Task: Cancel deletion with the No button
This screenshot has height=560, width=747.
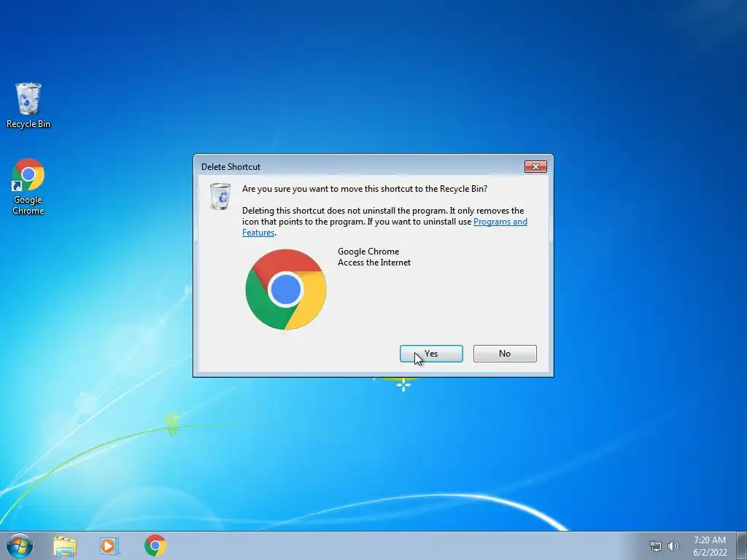Action: click(505, 354)
